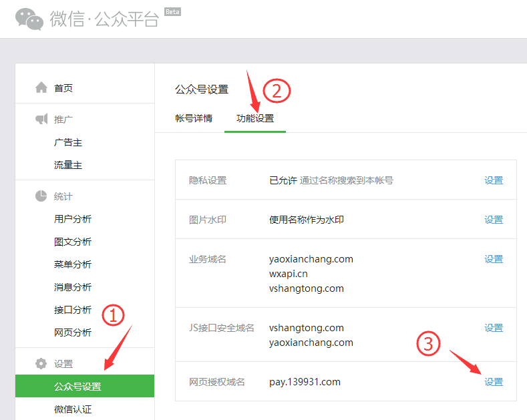
Task: Click the home icon beside 首页
Action: click(41, 87)
